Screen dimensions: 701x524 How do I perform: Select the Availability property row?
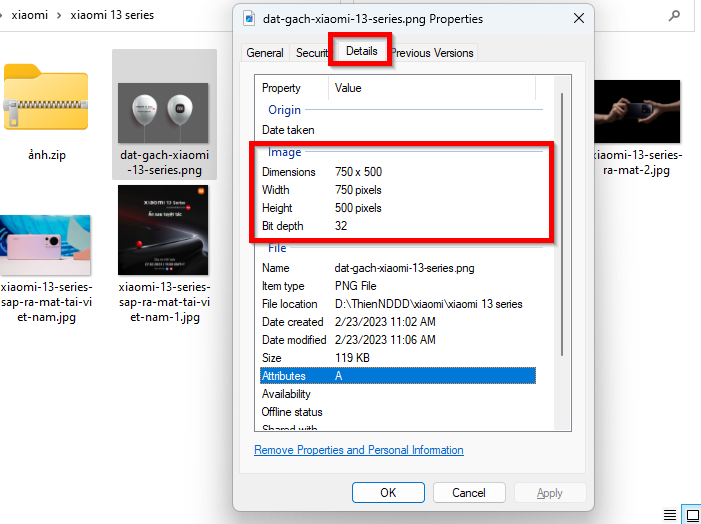pos(398,394)
